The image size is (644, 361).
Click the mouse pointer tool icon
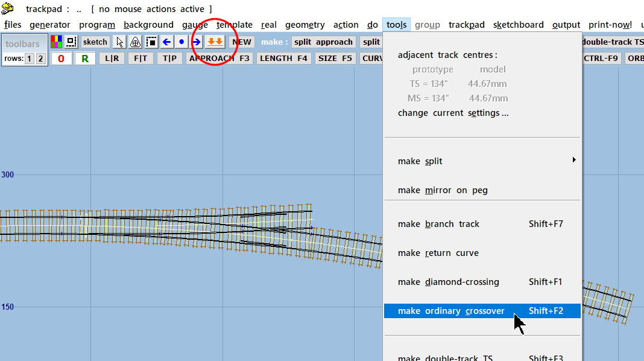[x=119, y=42]
